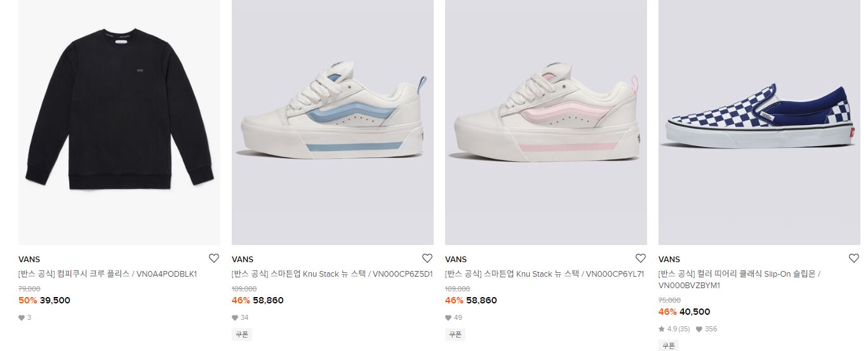Toggle wishlist heart for blue Knu Stack sneaker
Viewport: 868px width, 351px height.
pos(427,258)
